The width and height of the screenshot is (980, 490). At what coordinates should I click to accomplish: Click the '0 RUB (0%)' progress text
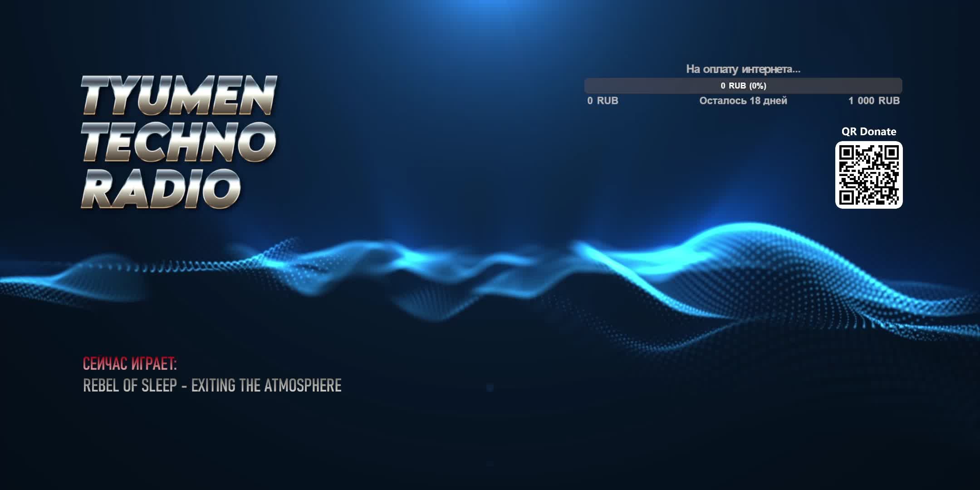tap(743, 86)
